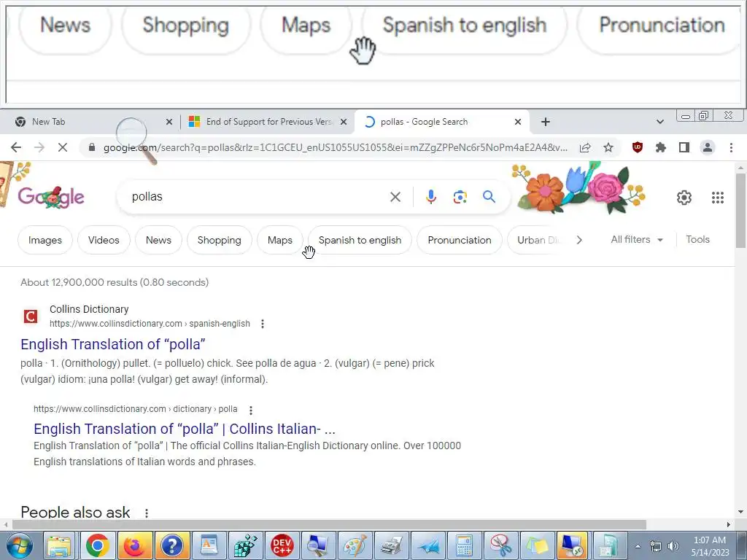Open the tab search dropdown arrow
The image size is (747, 560).
pos(659,122)
